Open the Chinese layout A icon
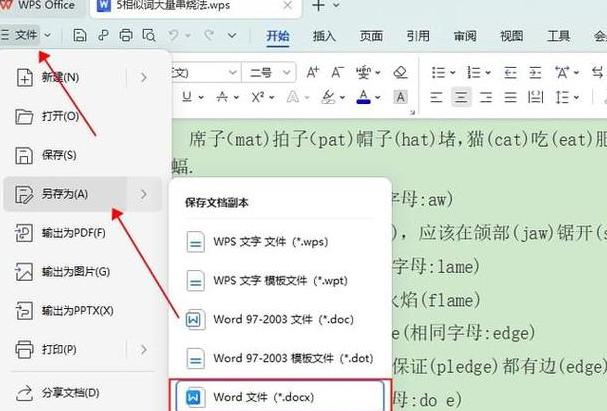The width and height of the screenshot is (607, 411). coord(562,72)
